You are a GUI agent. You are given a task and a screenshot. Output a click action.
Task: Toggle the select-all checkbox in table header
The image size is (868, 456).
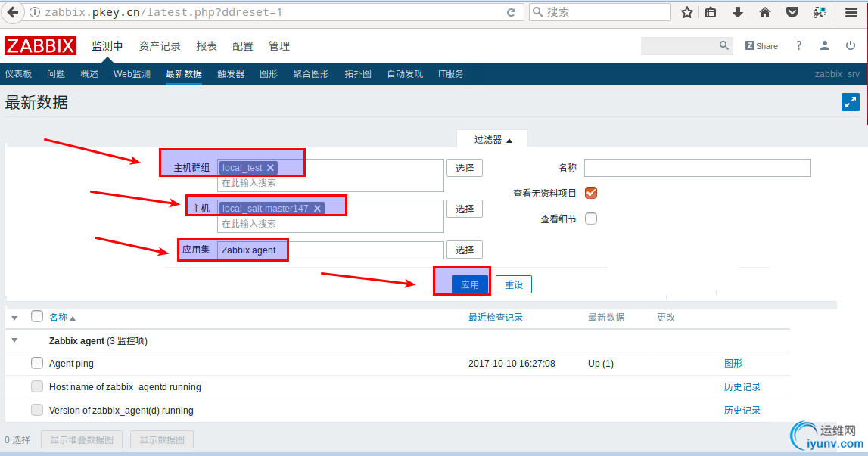[x=37, y=317]
